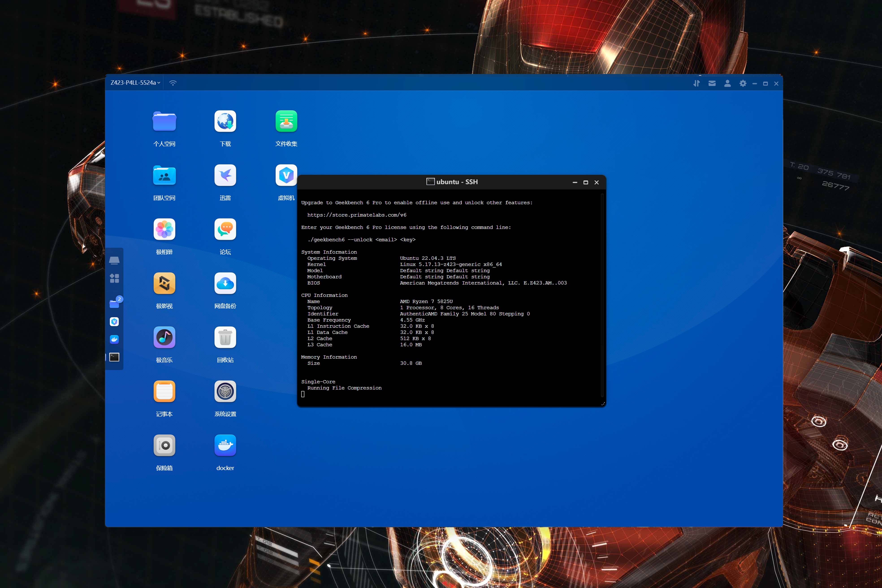
Task: Switch to virtual machine app in side dock
Action: tap(114, 321)
